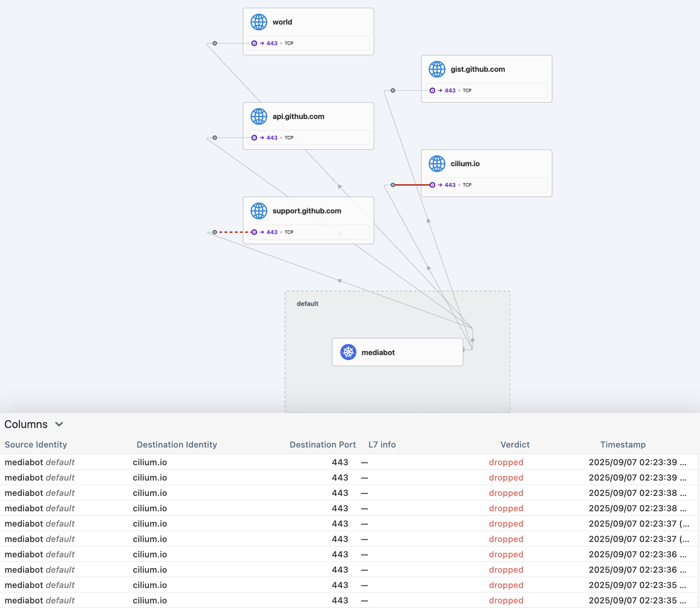Select the mediabot service card

[398, 352]
